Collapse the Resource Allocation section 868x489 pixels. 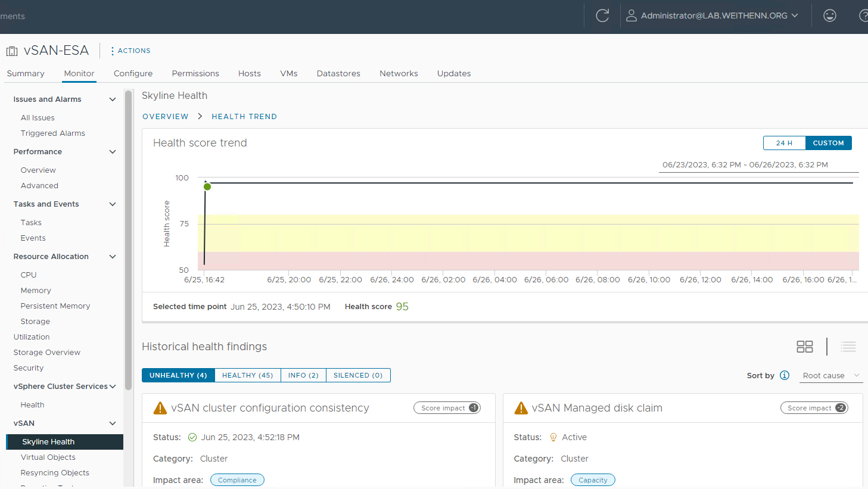[113, 257]
